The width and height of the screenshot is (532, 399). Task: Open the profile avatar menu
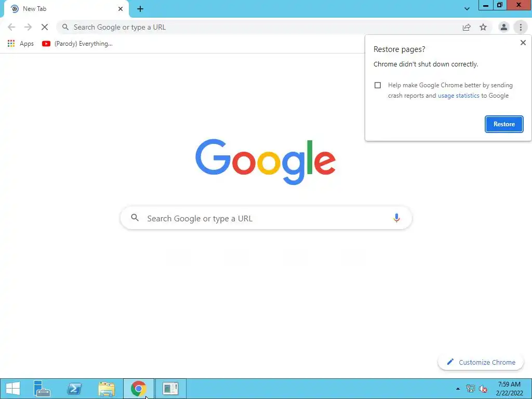pos(504,27)
